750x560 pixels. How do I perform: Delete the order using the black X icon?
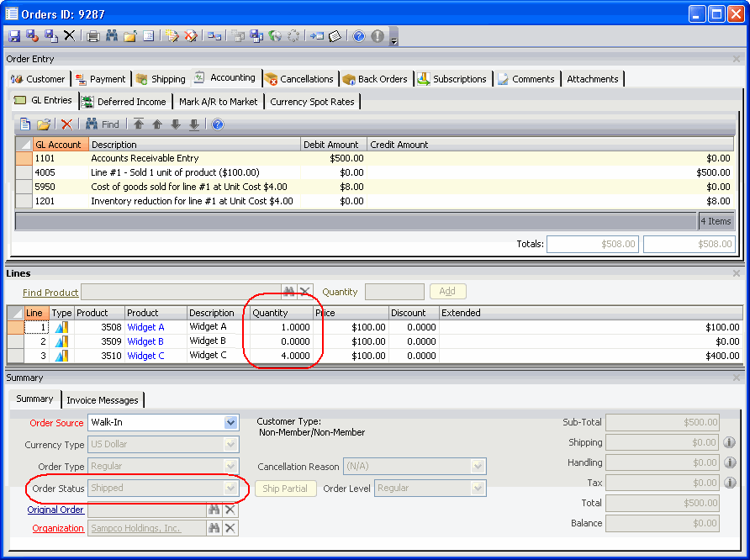69,36
